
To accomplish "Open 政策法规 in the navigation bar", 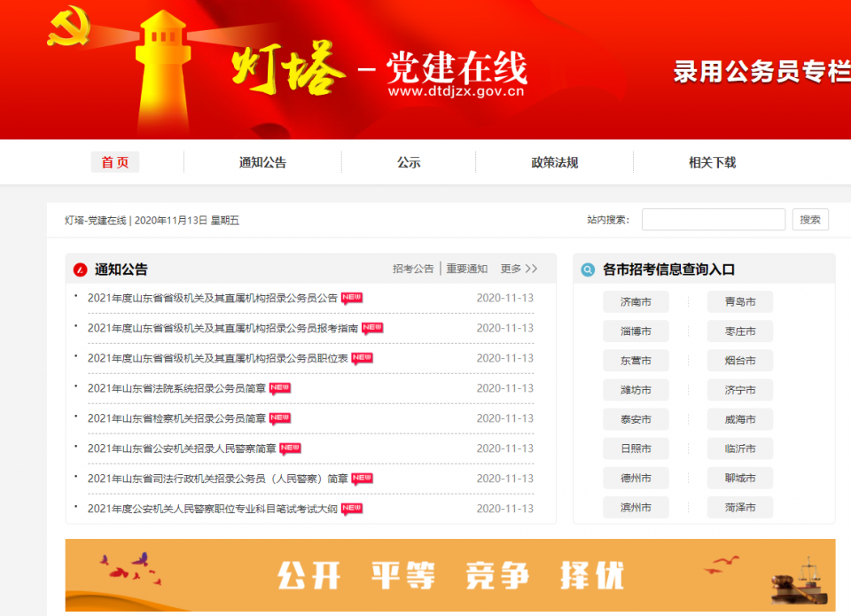I will point(555,162).
